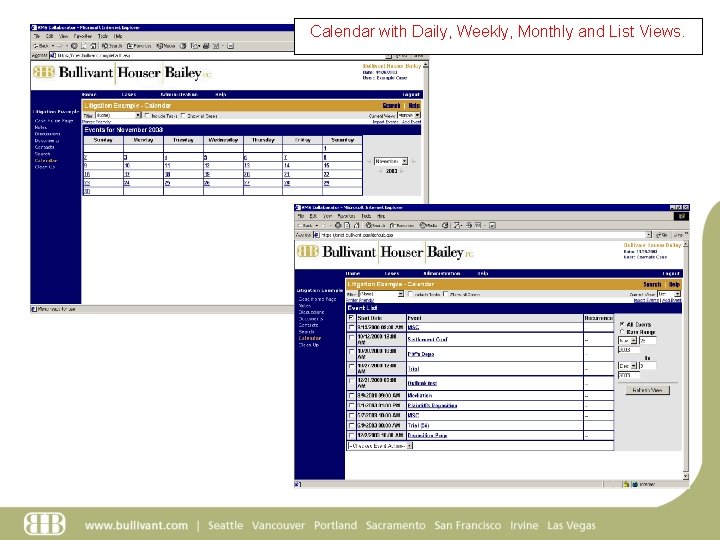Viewport: 720px width, 540px height.
Task: Open Favorites in Event List browser toolbar
Action: coord(402,225)
